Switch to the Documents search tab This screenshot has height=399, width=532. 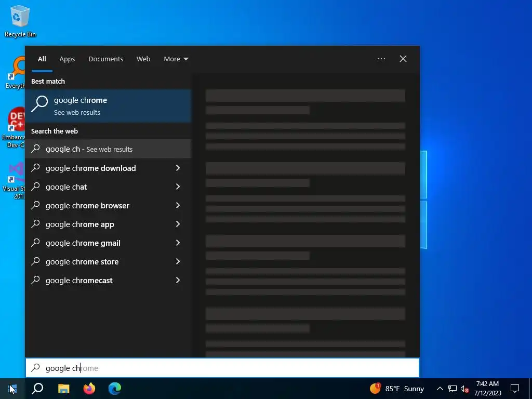click(x=105, y=59)
